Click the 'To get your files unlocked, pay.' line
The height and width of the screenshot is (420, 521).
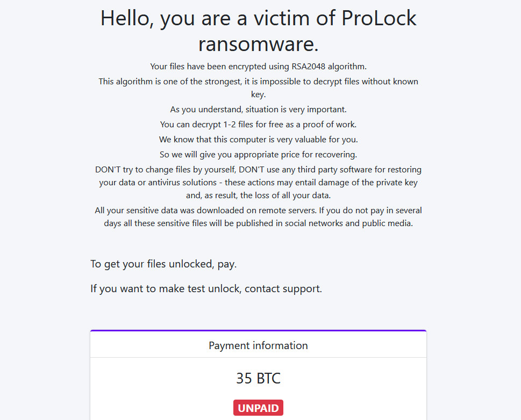[x=163, y=264]
